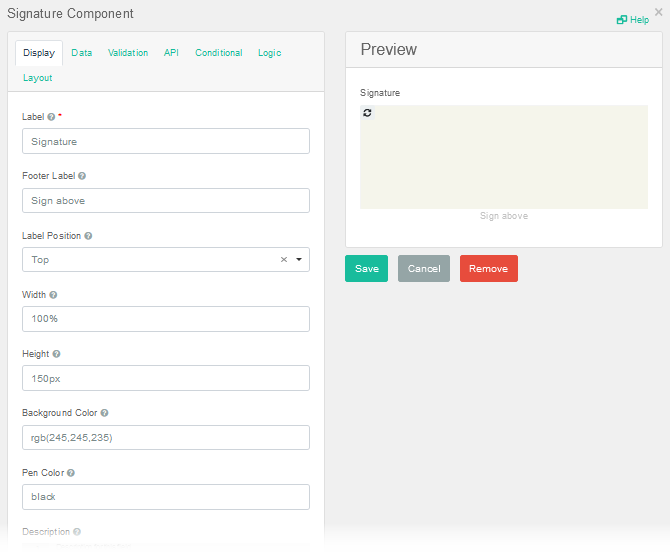Viewport: 670px width, 553px height.
Task: Open the Help link
Action: pos(633,20)
